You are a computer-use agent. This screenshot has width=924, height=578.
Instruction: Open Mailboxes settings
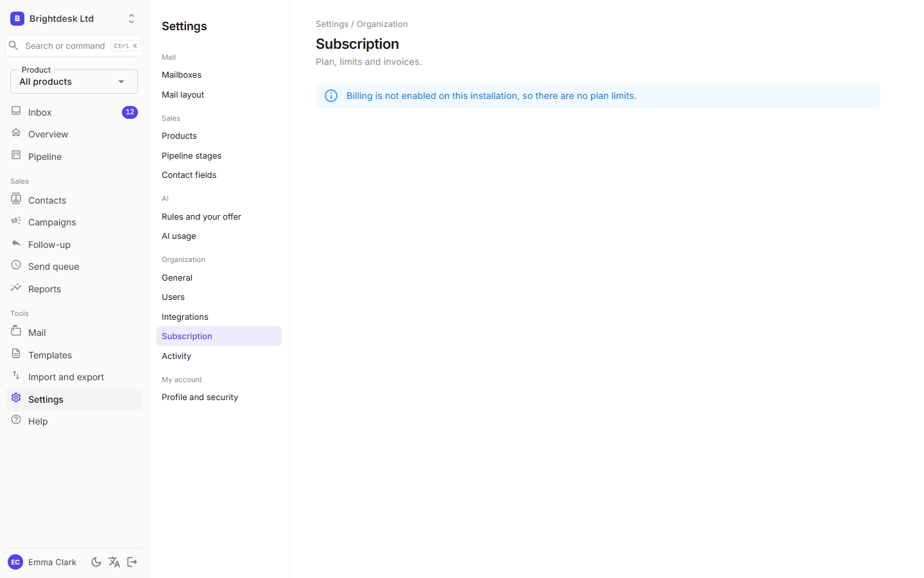tap(219, 75)
